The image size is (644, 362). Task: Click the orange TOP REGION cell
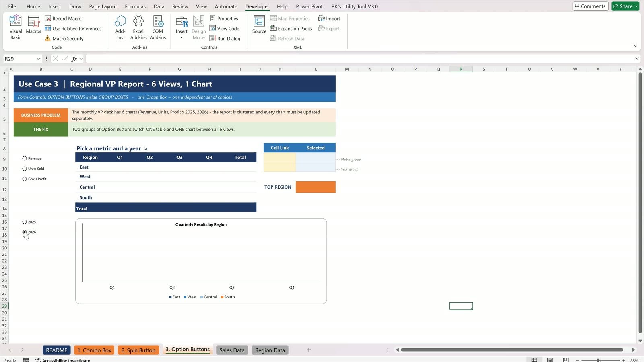click(x=316, y=187)
